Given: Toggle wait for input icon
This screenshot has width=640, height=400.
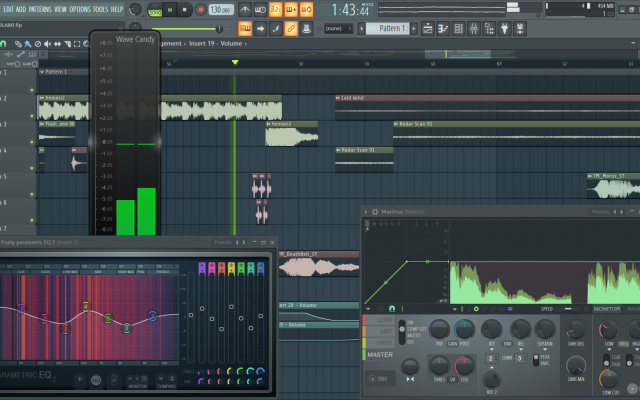Looking at the screenshot, I should [260, 9].
